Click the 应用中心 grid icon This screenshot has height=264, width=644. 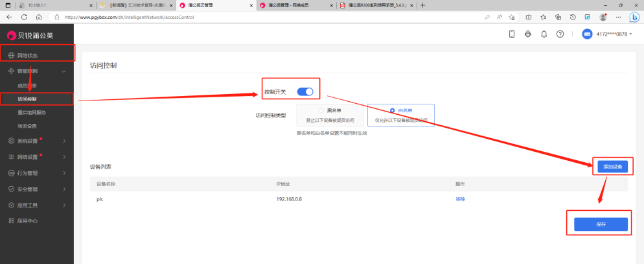tap(12, 221)
